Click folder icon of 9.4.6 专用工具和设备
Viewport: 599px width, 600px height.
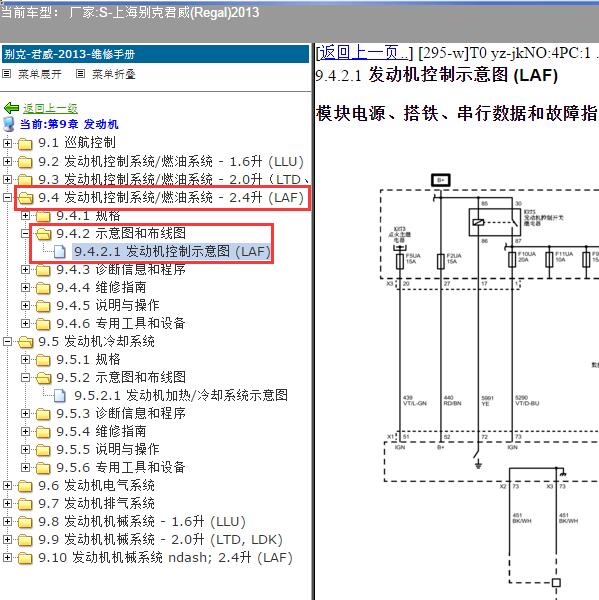[x=43, y=324]
